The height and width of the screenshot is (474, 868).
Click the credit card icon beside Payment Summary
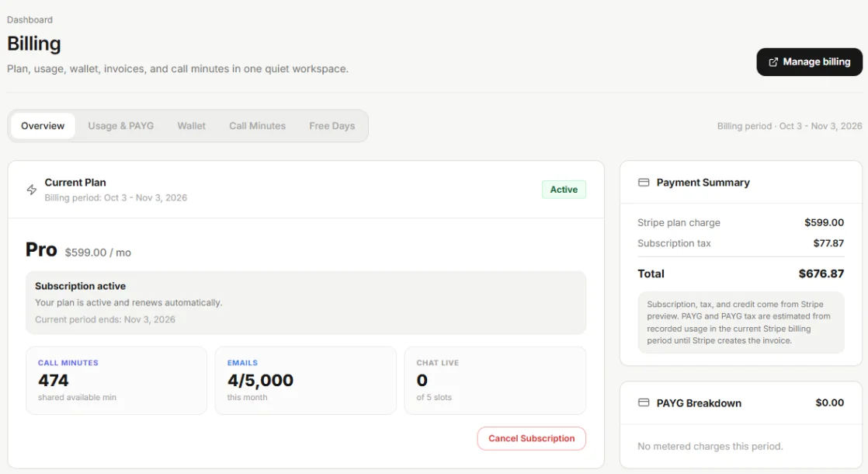(x=644, y=182)
